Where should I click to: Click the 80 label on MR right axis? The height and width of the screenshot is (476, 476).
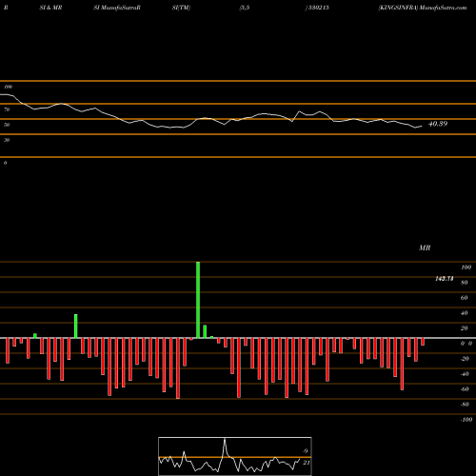coord(465,283)
